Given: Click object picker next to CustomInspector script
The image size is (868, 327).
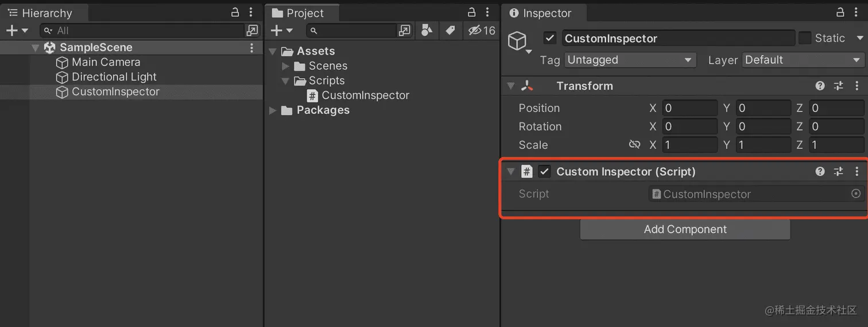Looking at the screenshot, I should (x=855, y=194).
